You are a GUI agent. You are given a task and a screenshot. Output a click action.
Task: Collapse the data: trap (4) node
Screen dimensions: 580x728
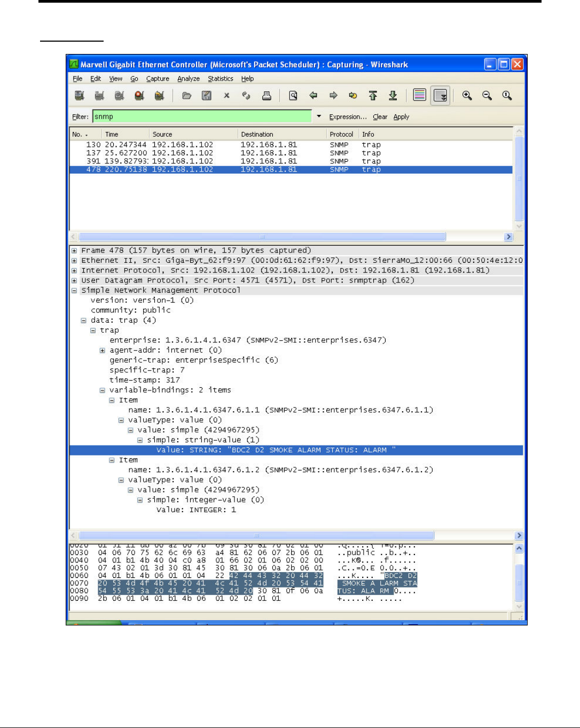click(83, 320)
